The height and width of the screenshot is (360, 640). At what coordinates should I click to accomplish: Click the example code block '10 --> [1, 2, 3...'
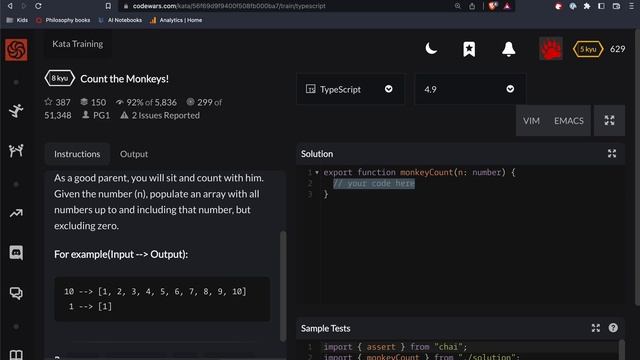(x=162, y=299)
